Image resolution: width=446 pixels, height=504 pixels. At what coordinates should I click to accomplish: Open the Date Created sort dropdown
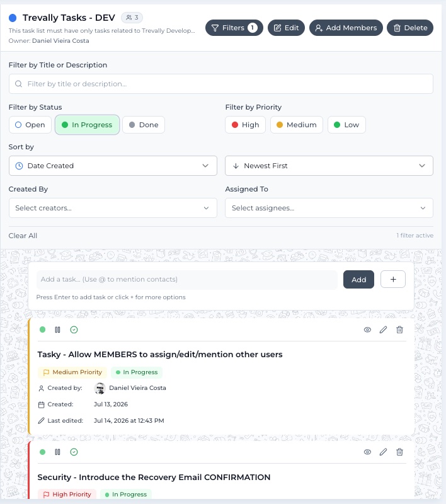113,166
